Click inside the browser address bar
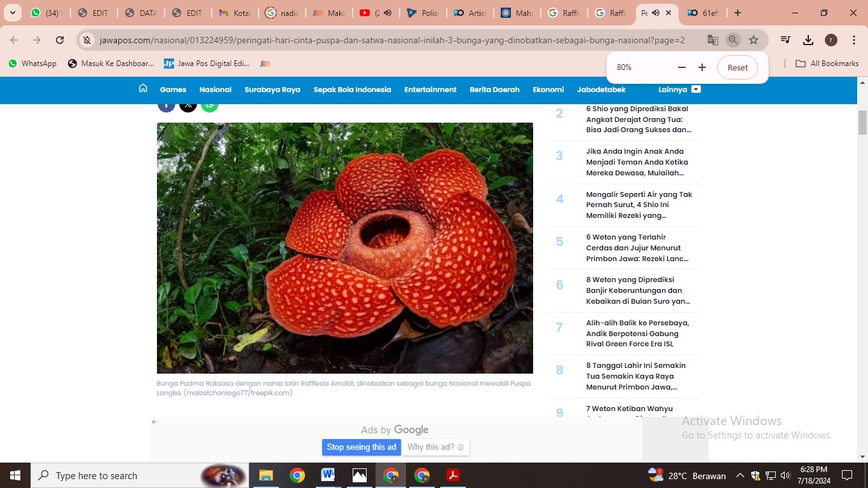868x488 pixels. 381,39
